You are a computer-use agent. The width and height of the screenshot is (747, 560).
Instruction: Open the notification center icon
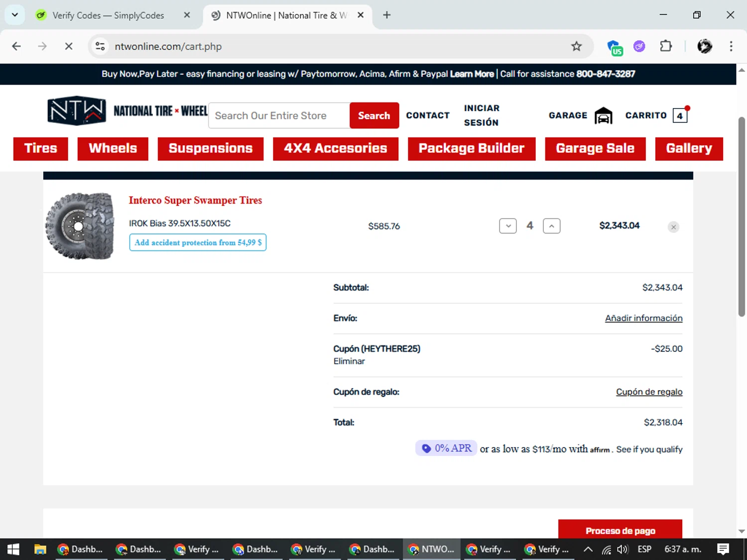click(723, 549)
